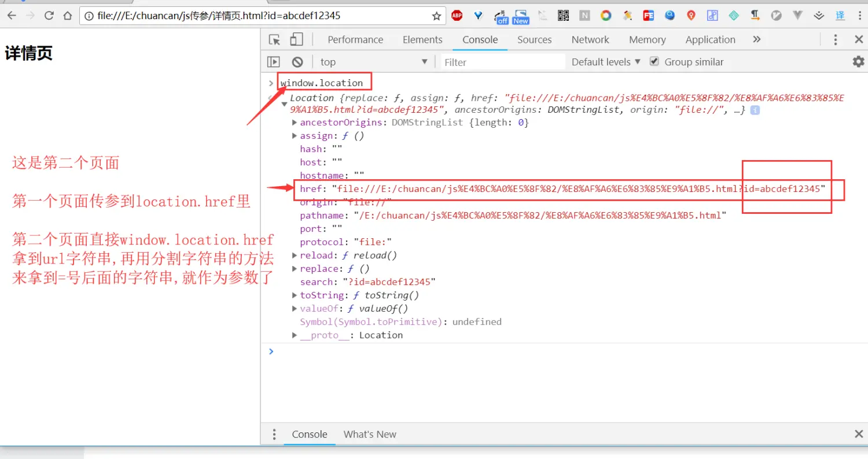Open the Default levels dropdown

[x=606, y=62]
